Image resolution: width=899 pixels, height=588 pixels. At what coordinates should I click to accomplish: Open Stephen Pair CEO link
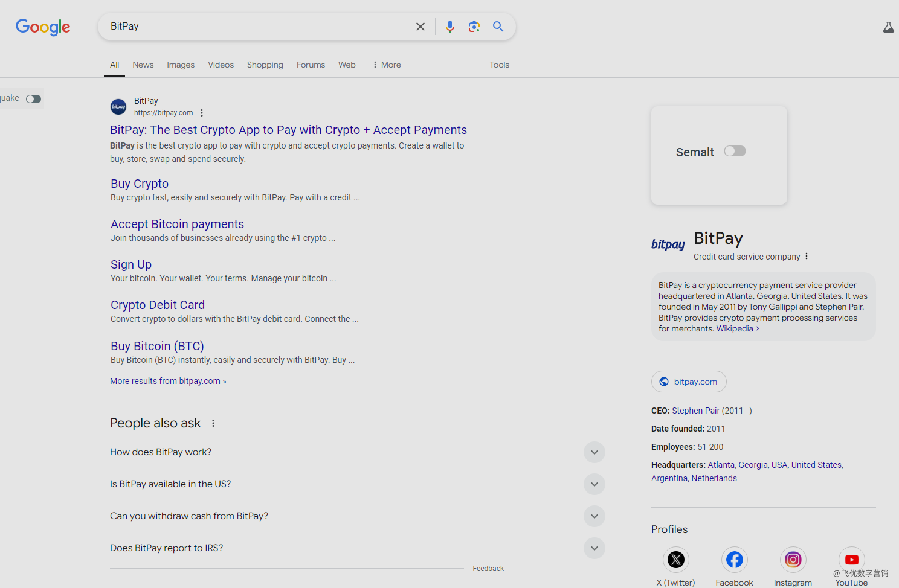click(696, 411)
